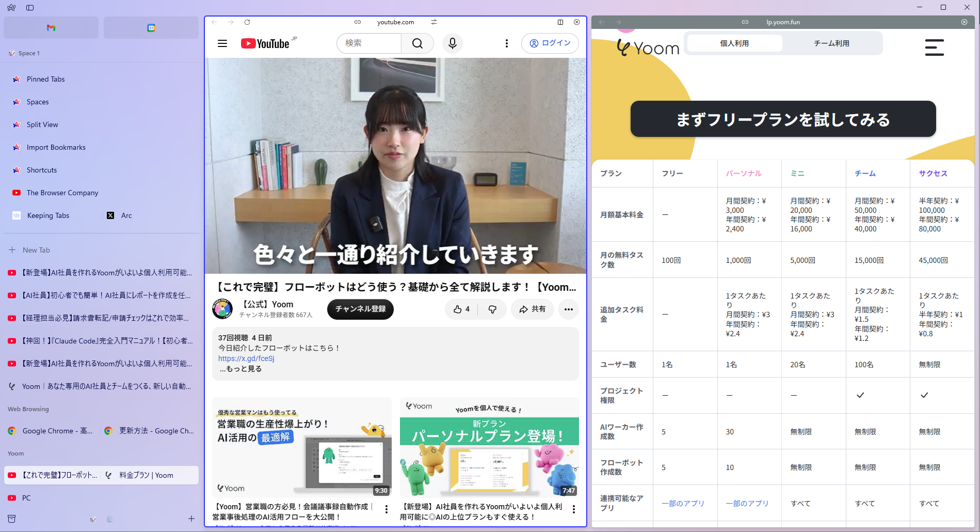Dislike the video with thumbs down

click(492, 309)
